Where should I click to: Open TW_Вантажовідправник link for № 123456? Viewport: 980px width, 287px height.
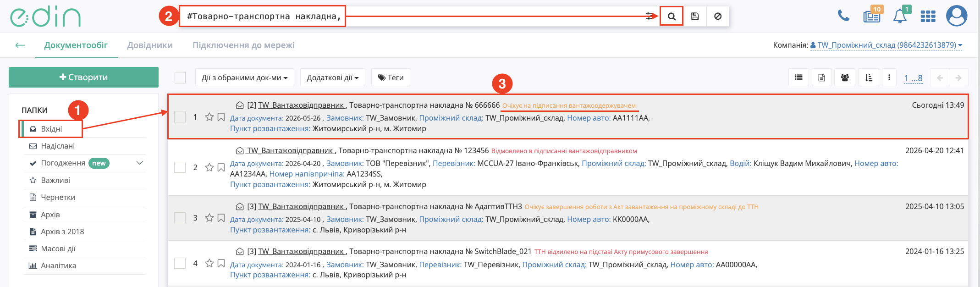pyautogui.click(x=290, y=150)
